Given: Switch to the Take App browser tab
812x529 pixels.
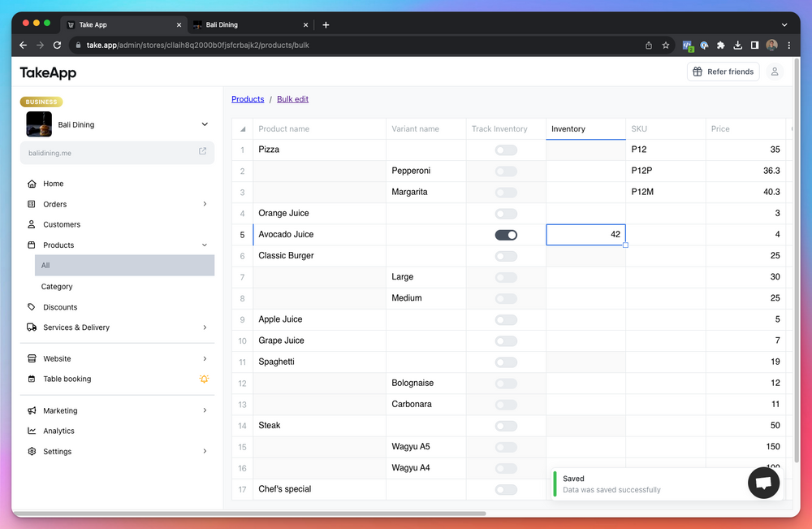Looking at the screenshot, I should click(123, 24).
